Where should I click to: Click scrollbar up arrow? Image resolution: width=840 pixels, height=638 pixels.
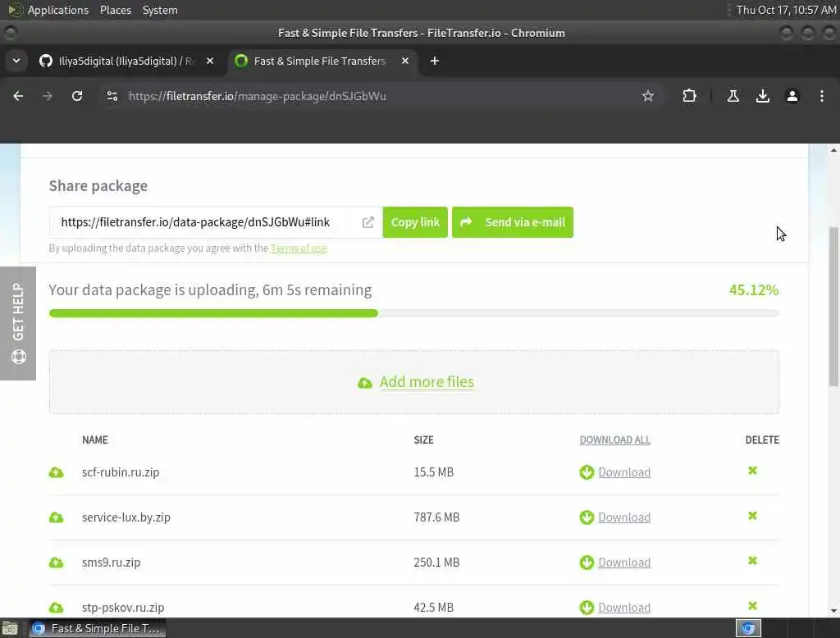(x=833, y=151)
